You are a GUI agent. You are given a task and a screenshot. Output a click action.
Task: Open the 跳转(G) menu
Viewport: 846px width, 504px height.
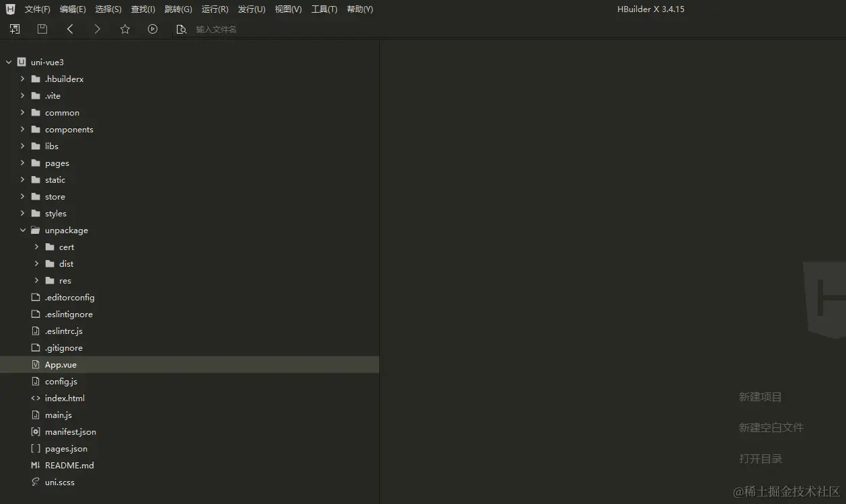(178, 9)
